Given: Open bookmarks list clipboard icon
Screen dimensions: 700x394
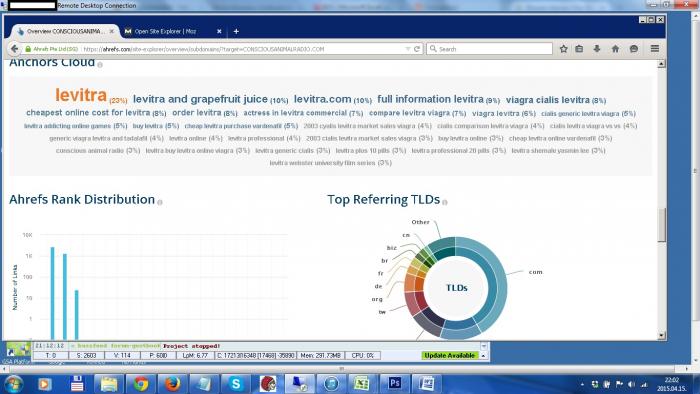Looking at the screenshot, I should coord(579,49).
